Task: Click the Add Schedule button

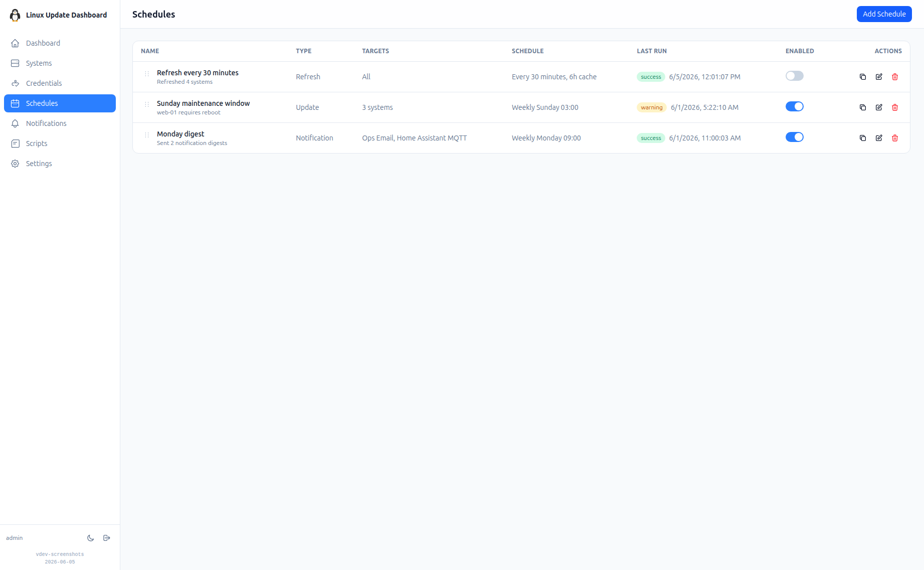Action: pos(884,14)
